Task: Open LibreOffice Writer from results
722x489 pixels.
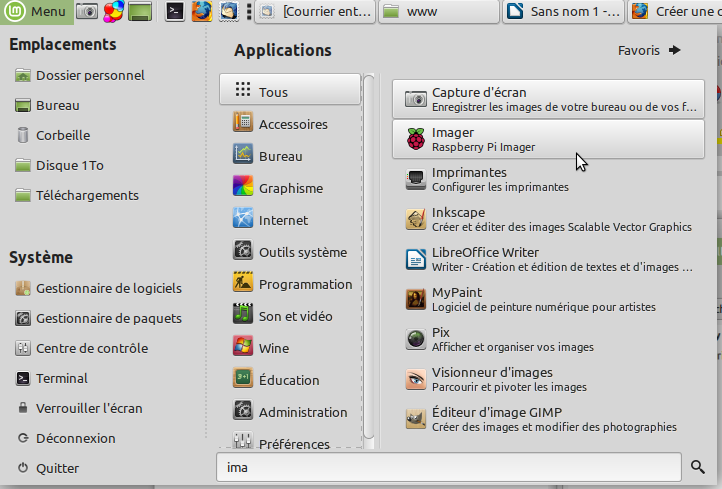Action: (548, 259)
